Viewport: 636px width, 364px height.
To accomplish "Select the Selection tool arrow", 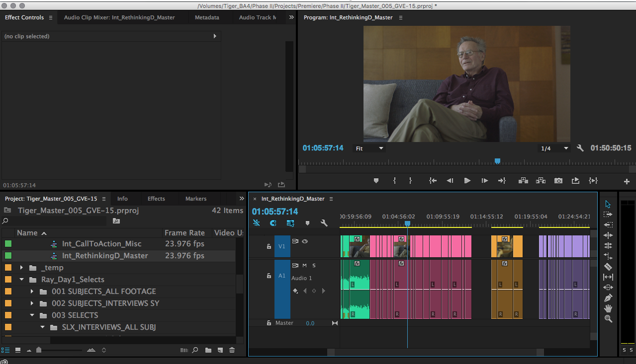I will [608, 204].
